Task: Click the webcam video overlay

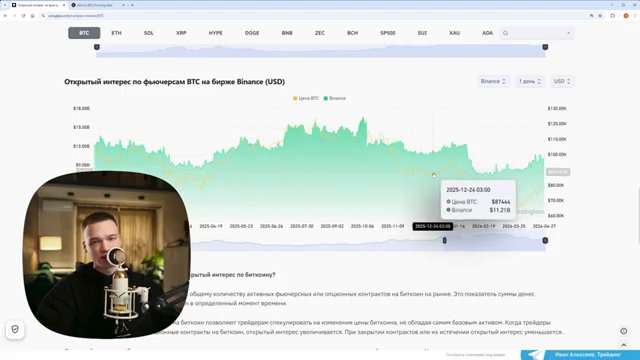Action: pos(107,254)
